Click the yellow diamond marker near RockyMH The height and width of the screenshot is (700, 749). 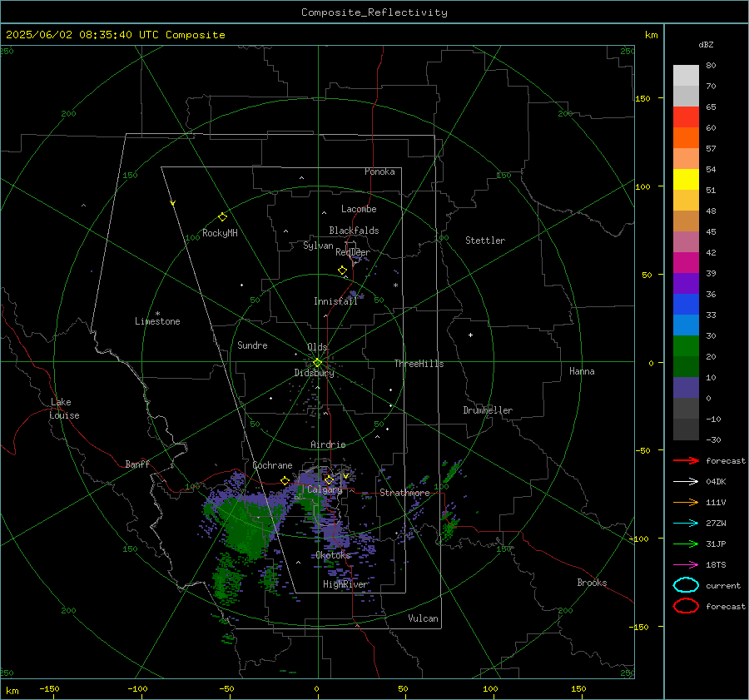[x=222, y=217]
